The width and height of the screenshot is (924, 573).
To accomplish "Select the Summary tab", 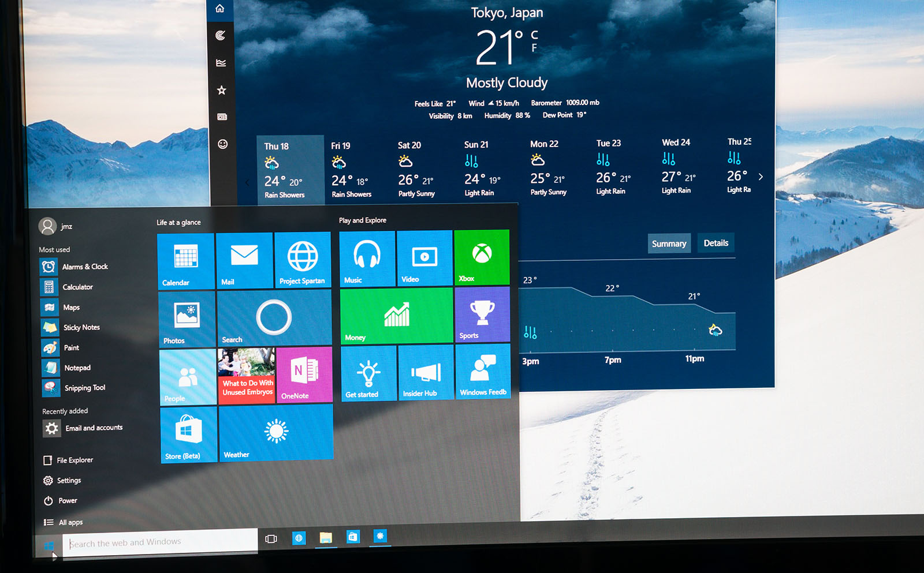I will point(669,244).
